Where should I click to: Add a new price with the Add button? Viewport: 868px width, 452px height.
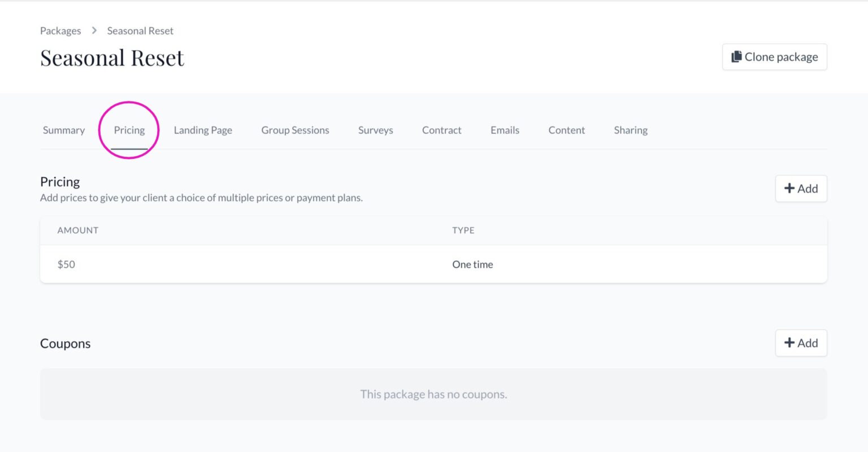tap(801, 188)
